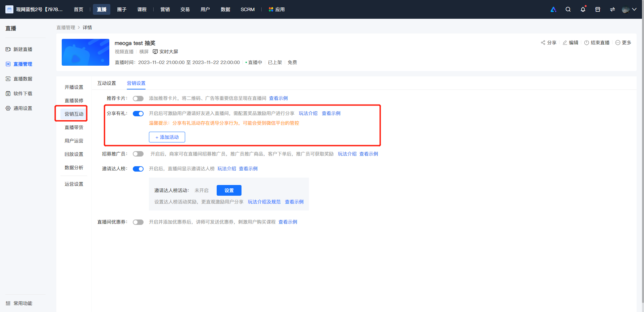Click the 常用功能 list icon
The image size is (644, 312).
pyautogui.click(x=8, y=303)
